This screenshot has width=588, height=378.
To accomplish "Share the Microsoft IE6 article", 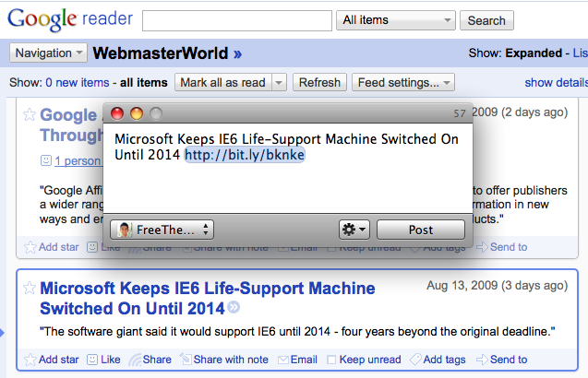I will tap(150, 360).
